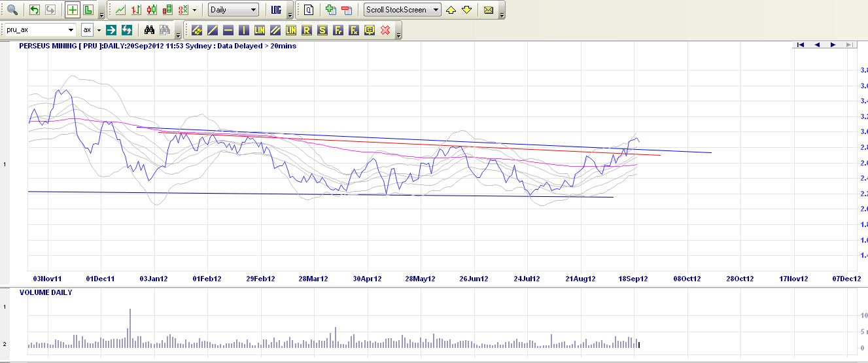The width and height of the screenshot is (868, 363).
Task: Open the ax exchange dropdown arrow
Action: [99, 29]
